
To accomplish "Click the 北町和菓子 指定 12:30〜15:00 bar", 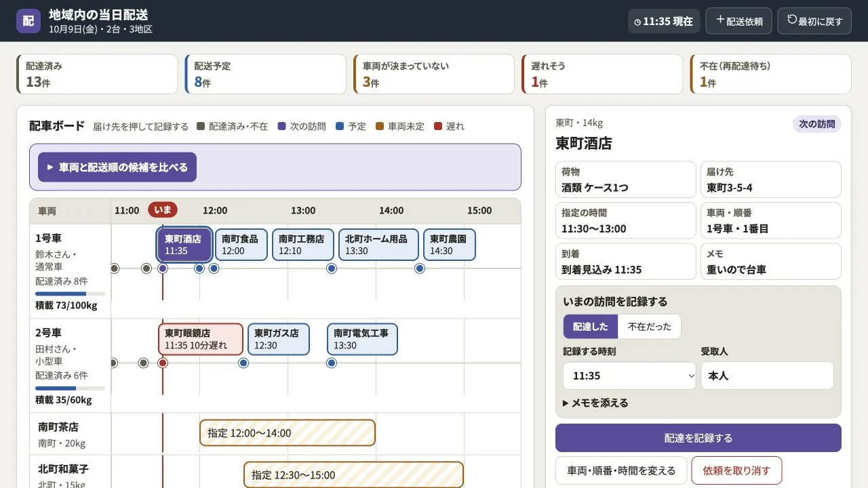I will [354, 474].
